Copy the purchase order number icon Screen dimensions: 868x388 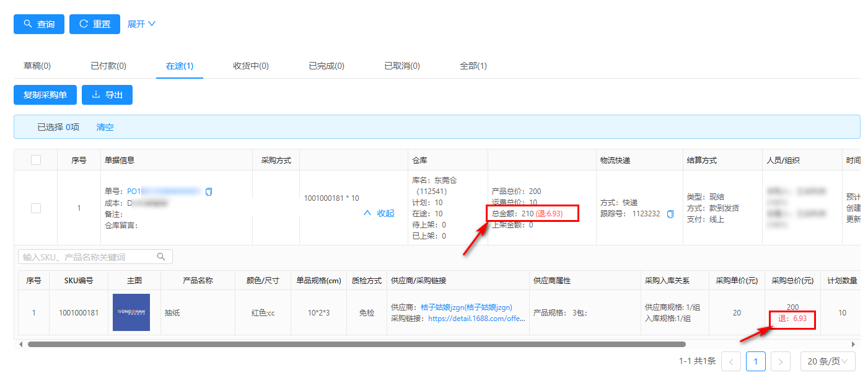pos(209,192)
